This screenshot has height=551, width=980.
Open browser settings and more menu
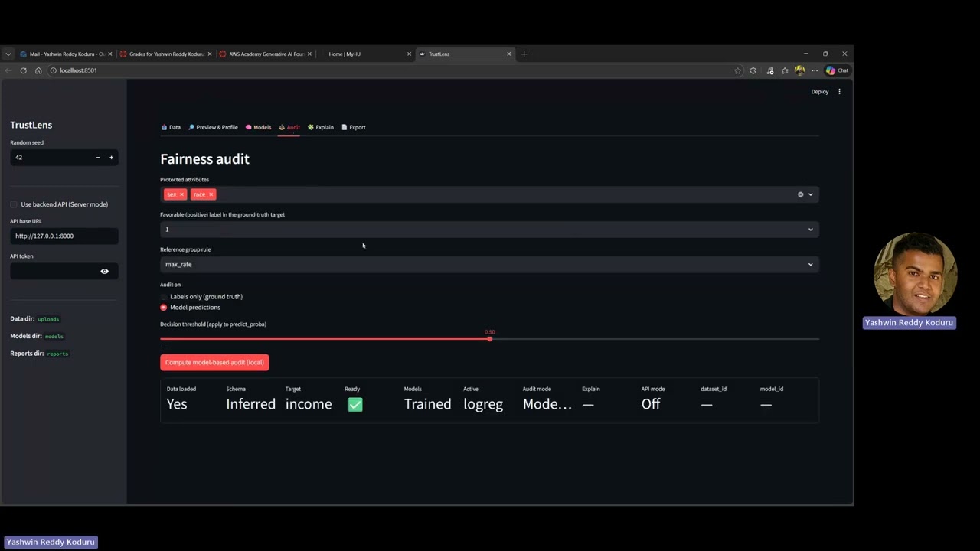(814, 70)
